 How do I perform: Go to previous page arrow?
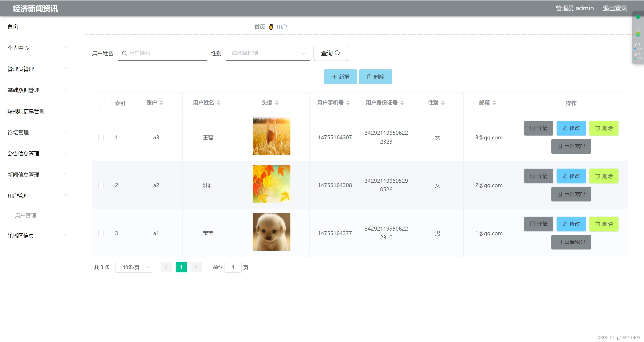(x=166, y=267)
